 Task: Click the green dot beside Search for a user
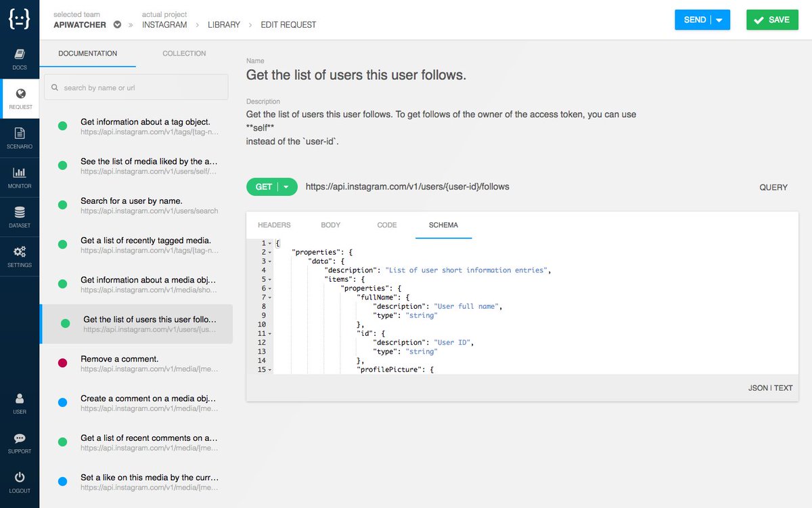point(62,205)
